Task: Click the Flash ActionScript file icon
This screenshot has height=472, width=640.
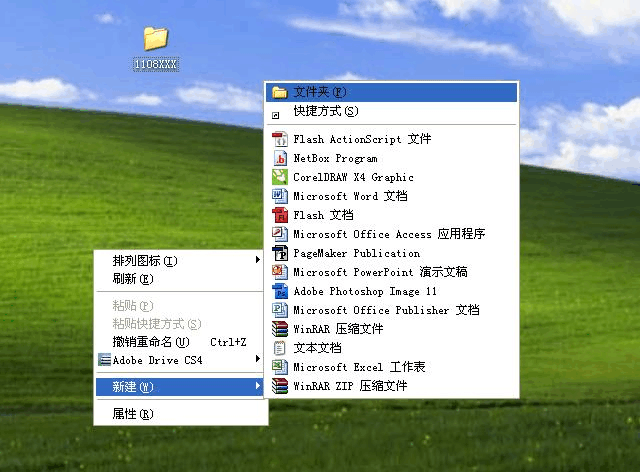Action: [x=280, y=139]
